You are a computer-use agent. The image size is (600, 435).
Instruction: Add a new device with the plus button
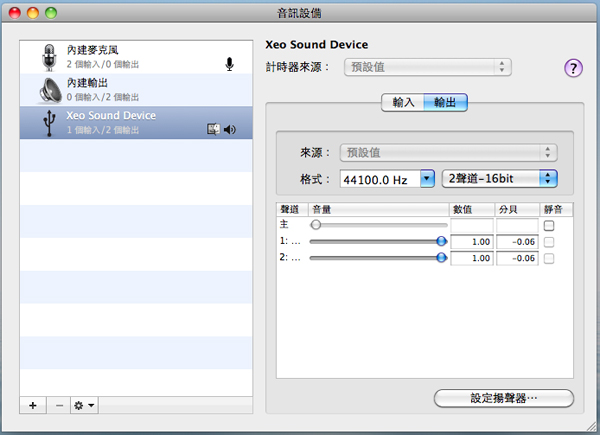click(x=33, y=406)
